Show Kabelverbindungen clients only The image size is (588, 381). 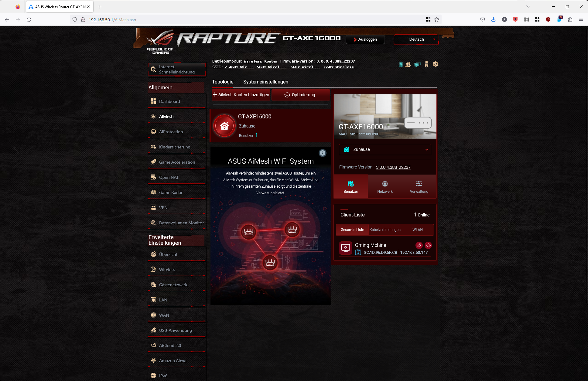click(385, 230)
